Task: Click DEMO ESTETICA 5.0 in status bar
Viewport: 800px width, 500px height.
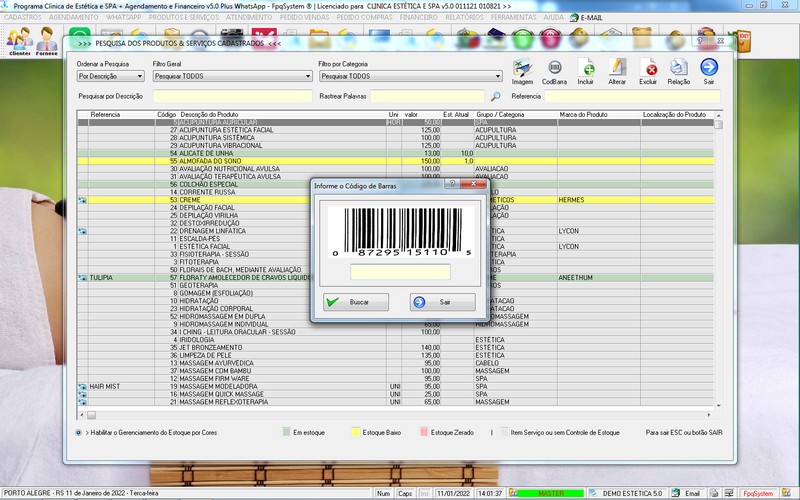Action: pos(632,493)
